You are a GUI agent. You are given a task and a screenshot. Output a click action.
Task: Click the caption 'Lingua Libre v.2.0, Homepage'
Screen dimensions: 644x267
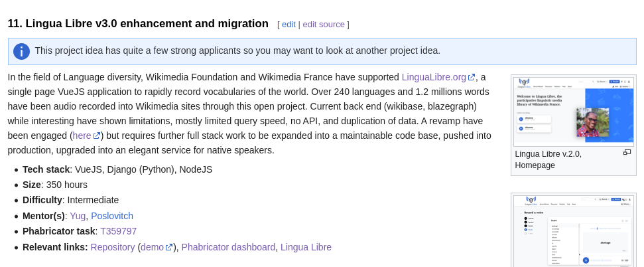point(548,159)
